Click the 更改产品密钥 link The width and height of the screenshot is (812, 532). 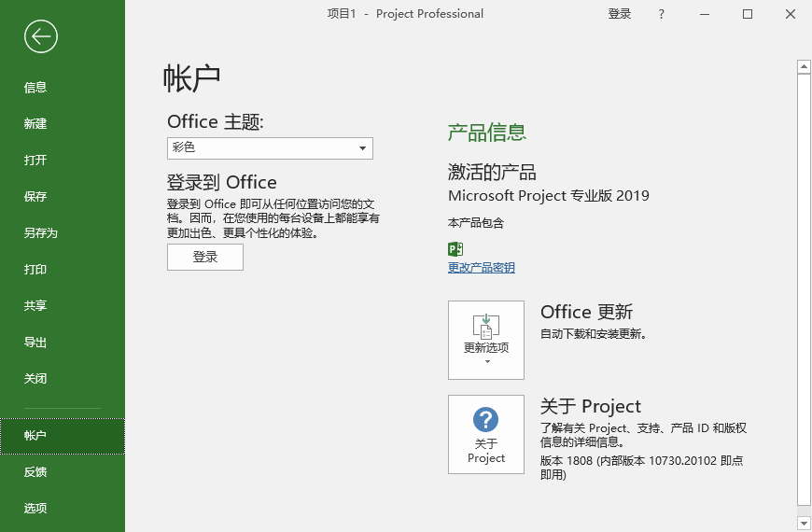click(481, 268)
